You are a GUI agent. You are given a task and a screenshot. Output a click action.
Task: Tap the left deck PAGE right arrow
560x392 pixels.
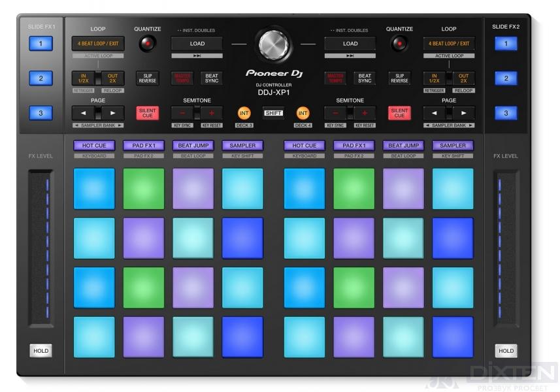112,113
